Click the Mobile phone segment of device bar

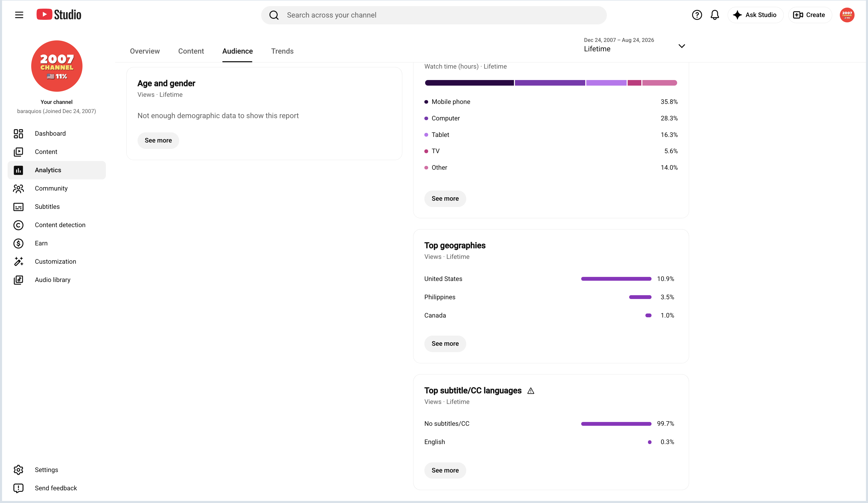[x=469, y=83]
